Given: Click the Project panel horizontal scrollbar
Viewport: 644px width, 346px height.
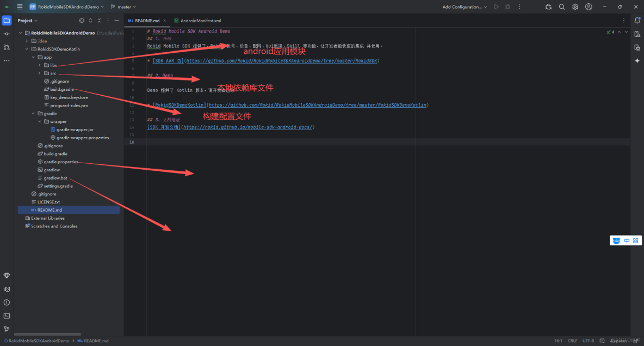Looking at the screenshot, I should (x=47, y=334).
